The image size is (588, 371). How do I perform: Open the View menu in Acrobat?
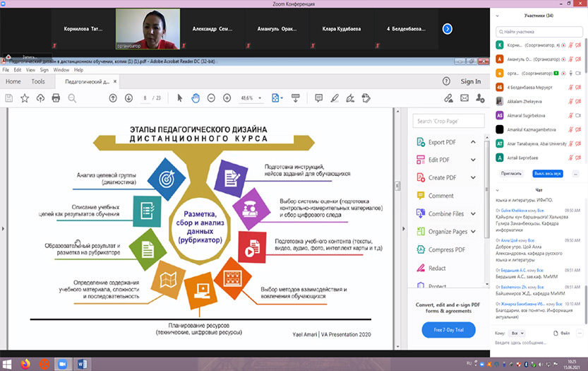tap(30, 70)
